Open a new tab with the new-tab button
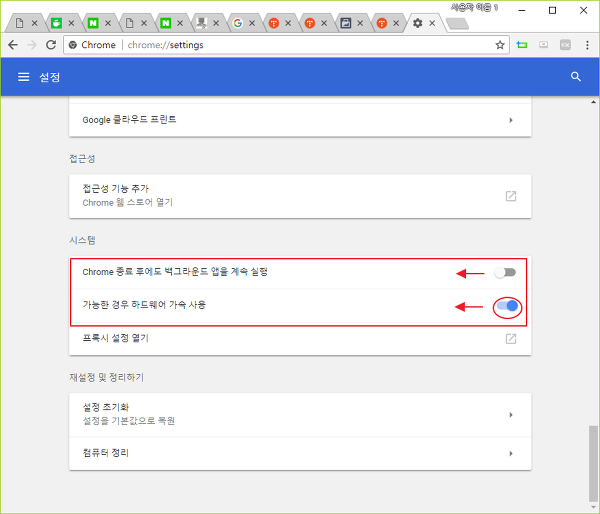600x514 pixels. coord(457,24)
